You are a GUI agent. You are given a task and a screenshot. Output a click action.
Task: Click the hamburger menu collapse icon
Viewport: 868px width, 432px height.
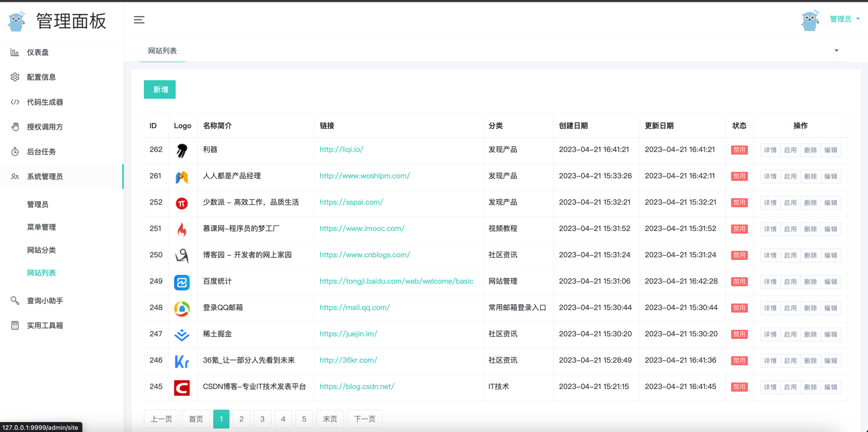pos(139,20)
